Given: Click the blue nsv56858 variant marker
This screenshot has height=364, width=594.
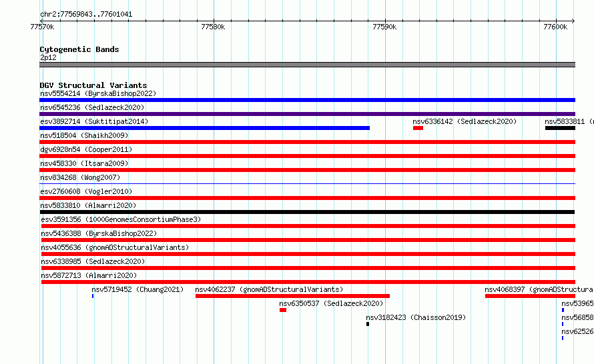Looking at the screenshot, I should [563, 324].
